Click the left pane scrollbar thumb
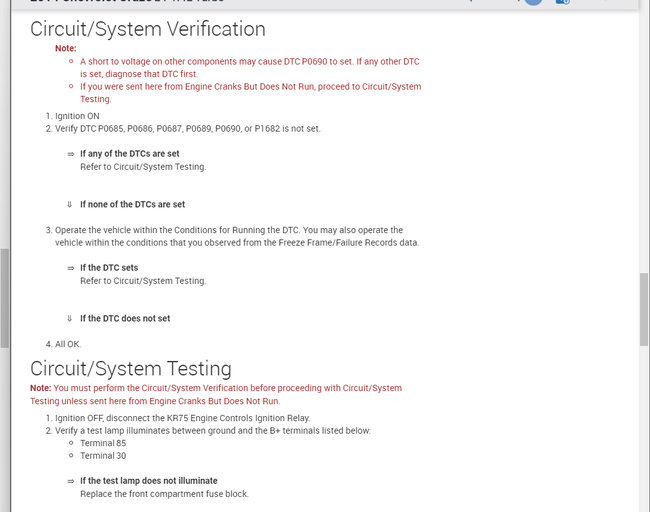 (4, 300)
